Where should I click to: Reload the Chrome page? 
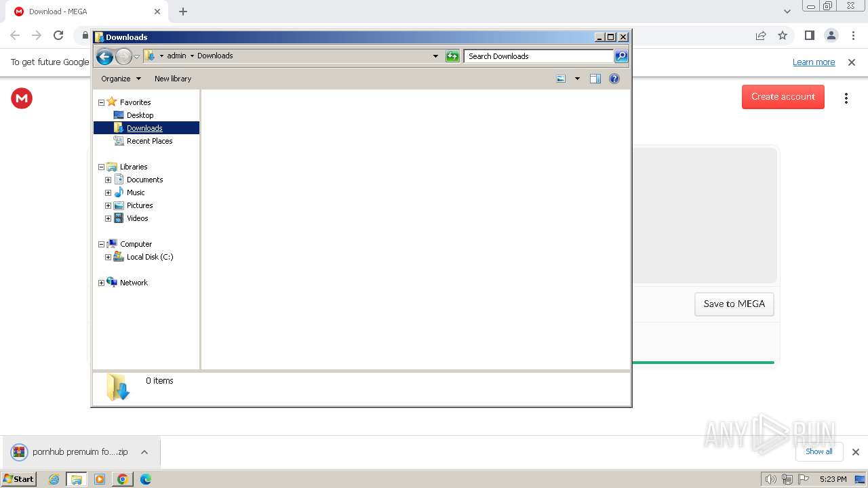coord(58,35)
